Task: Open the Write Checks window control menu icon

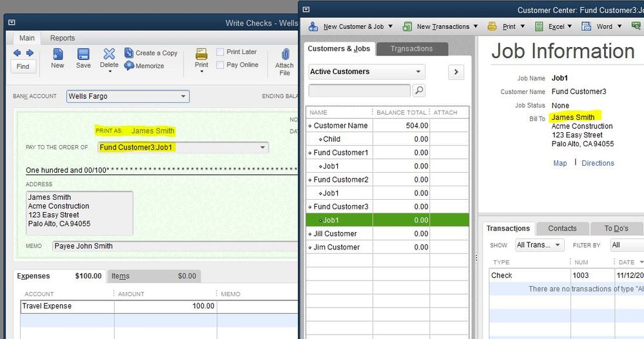Action: click(12, 23)
